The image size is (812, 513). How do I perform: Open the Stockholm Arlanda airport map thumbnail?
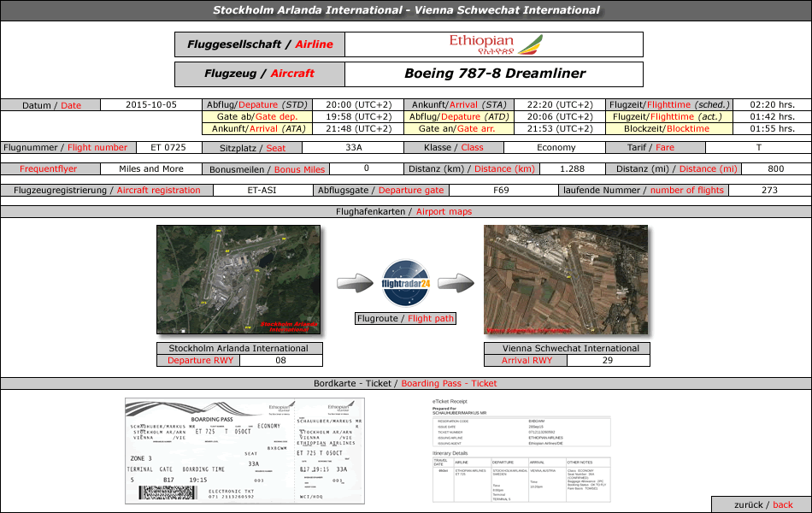pyautogui.click(x=238, y=280)
